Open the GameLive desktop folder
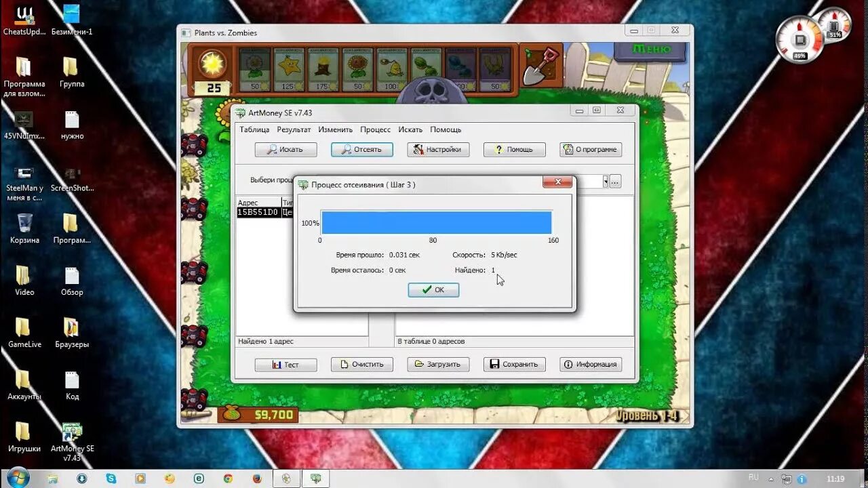 [x=24, y=333]
